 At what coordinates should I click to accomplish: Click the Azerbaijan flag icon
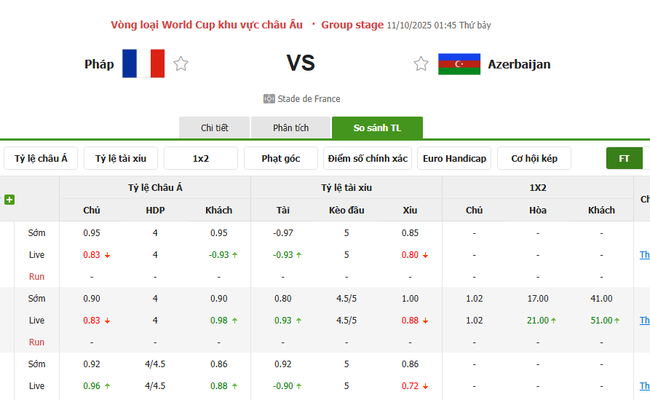pyautogui.click(x=459, y=64)
